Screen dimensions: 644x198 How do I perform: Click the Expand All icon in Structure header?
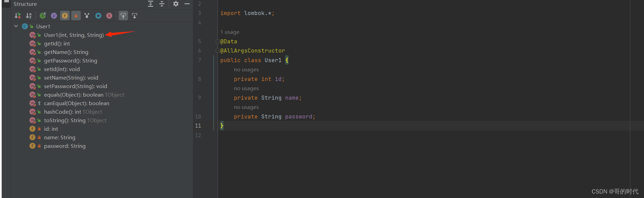pyautogui.click(x=151, y=4)
